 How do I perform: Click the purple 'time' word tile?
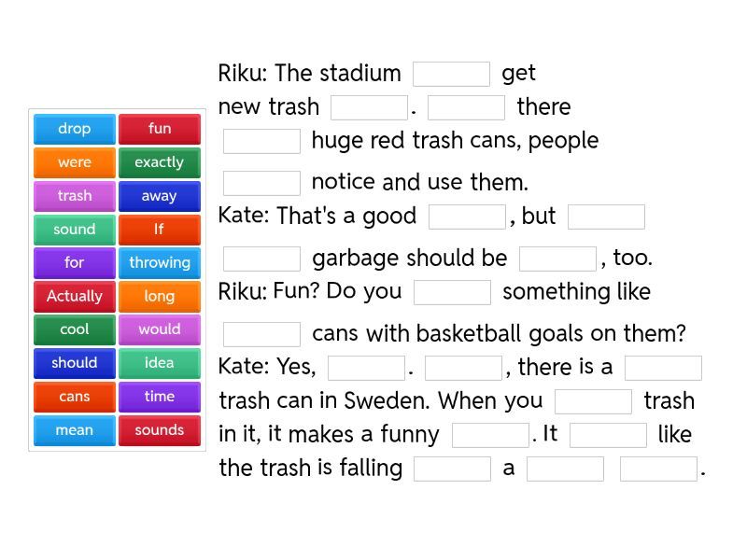click(x=160, y=397)
